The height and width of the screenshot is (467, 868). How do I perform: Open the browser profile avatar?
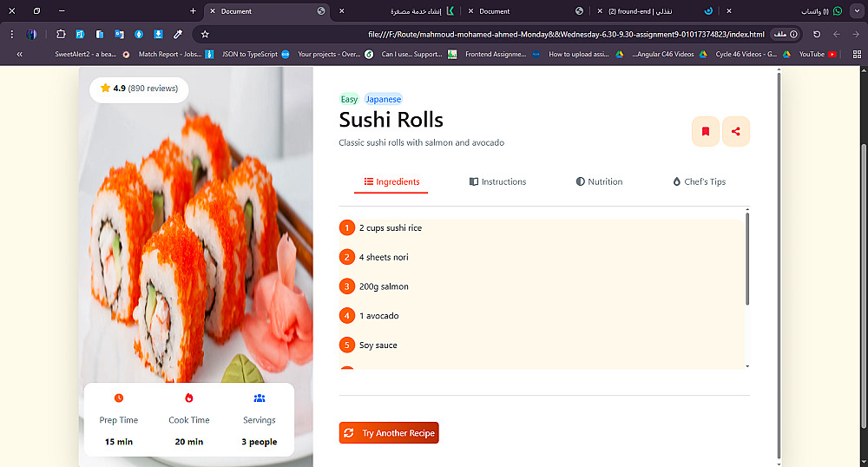31,35
